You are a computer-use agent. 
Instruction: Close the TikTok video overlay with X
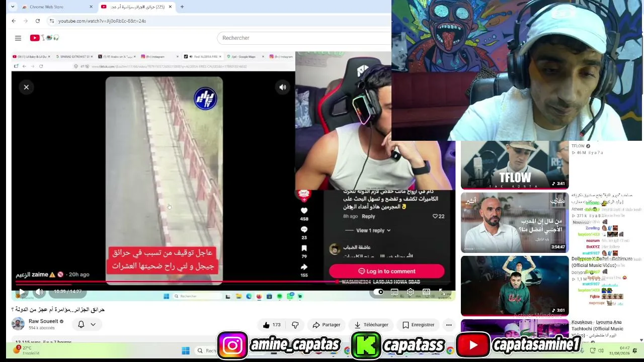coord(26,87)
